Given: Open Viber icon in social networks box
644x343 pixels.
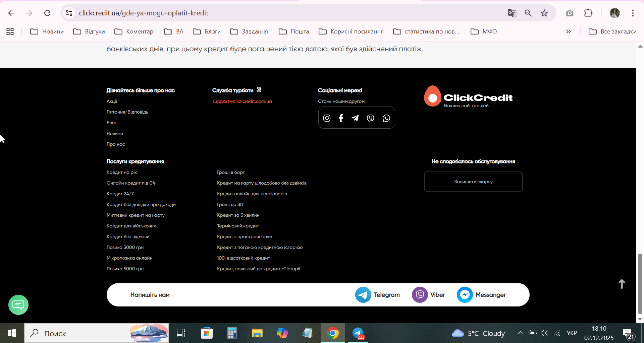Looking at the screenshot, I should point(370,118).
